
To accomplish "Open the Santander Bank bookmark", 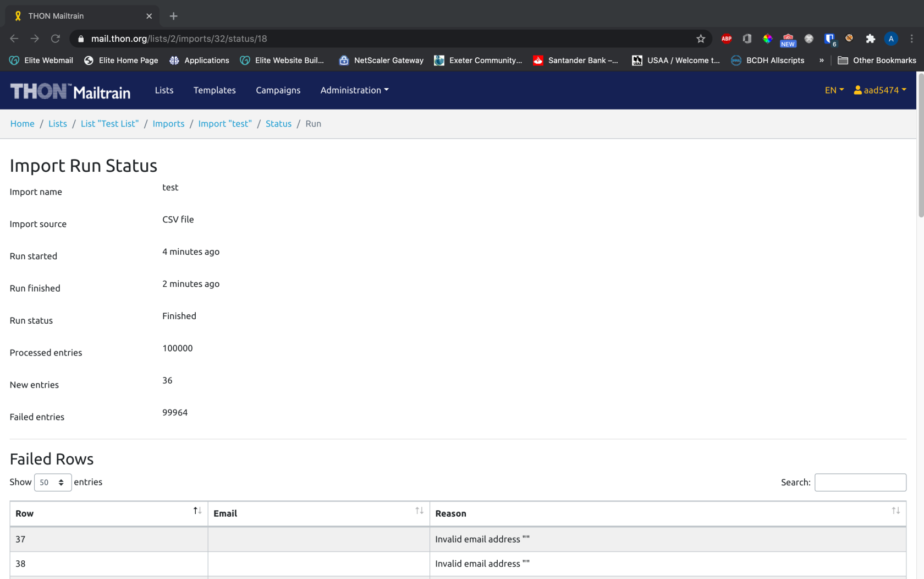I will (576, 61).
